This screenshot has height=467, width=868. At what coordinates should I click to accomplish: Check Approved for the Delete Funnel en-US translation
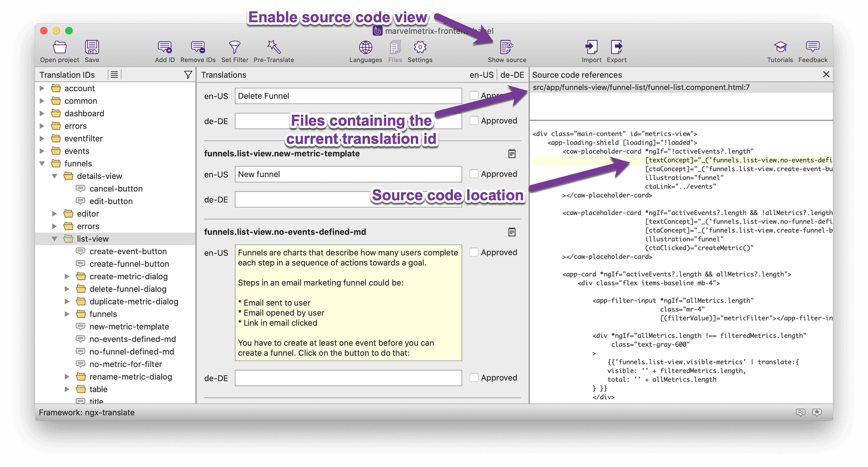(x=474, y=96)
